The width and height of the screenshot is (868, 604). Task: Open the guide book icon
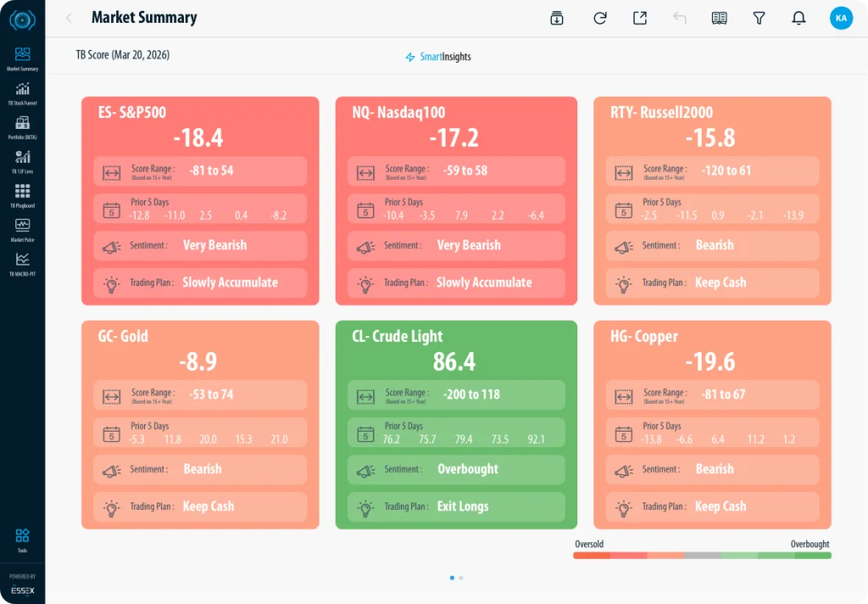(720, 18)
